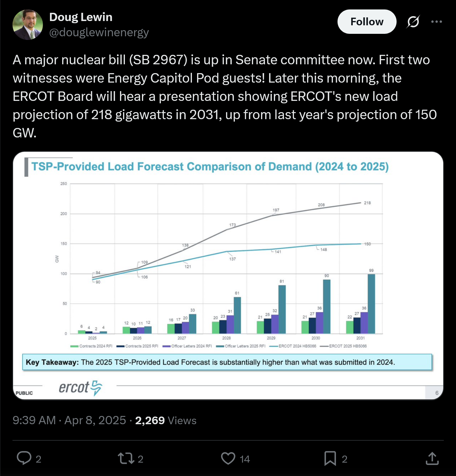Click the repost arrows icon
This screenshot has height=476, width=456.
[x=126, y=458]
